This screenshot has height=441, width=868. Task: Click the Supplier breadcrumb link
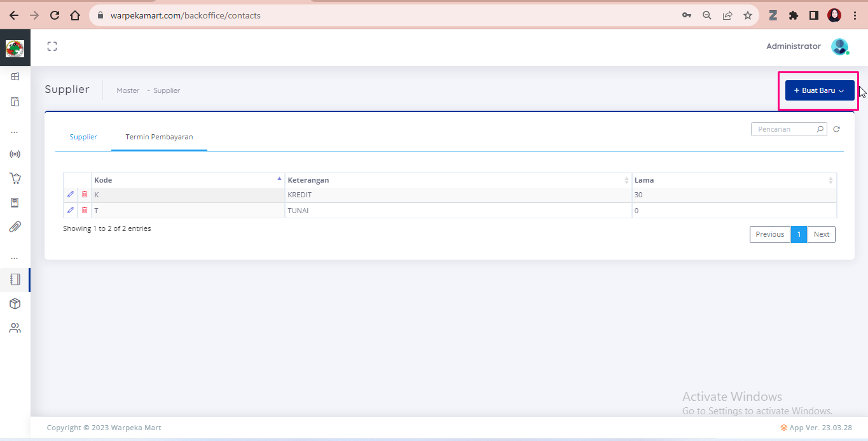click(x=167, y=90)
